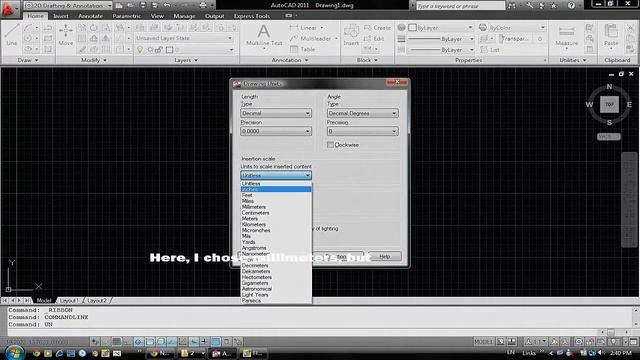The height and width of the screenshot is (360, 640).
Task: Edit block from Block panel
Action: tap(374, 38)
